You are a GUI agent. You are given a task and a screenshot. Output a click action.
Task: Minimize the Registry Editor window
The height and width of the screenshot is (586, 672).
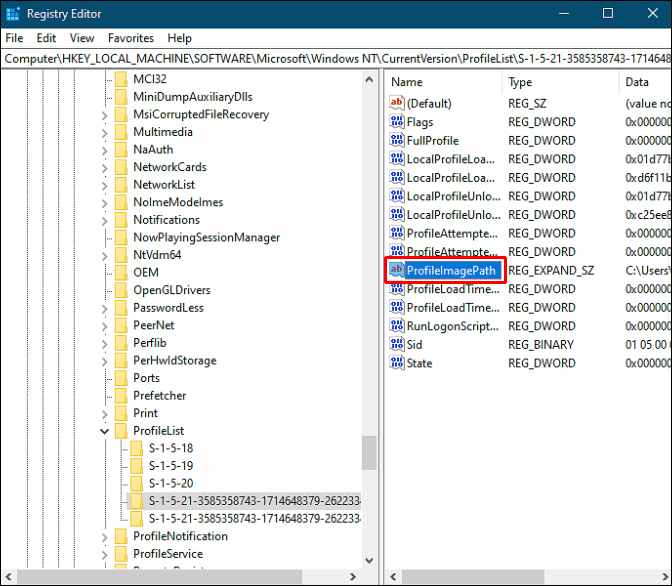point(564,14)
